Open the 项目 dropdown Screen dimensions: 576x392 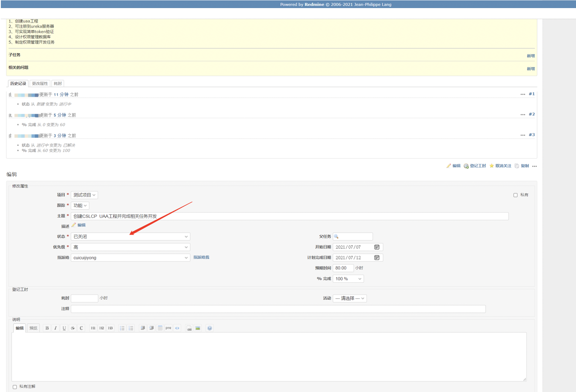pos(84,195)
